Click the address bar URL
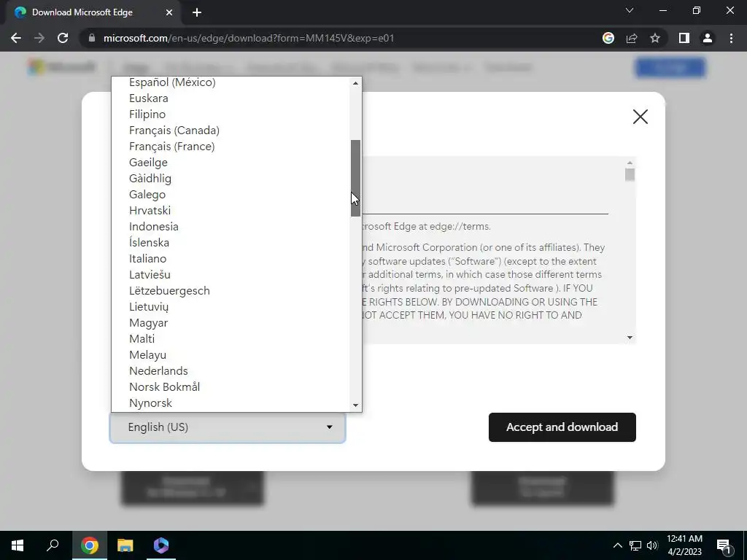Viewport: 747px width, 560px height. pos(249,38)
